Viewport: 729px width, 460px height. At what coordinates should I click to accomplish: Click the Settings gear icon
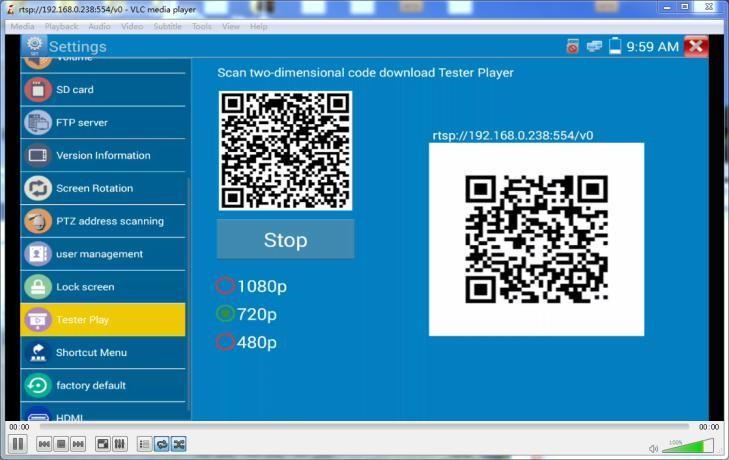tap(34, 46)
